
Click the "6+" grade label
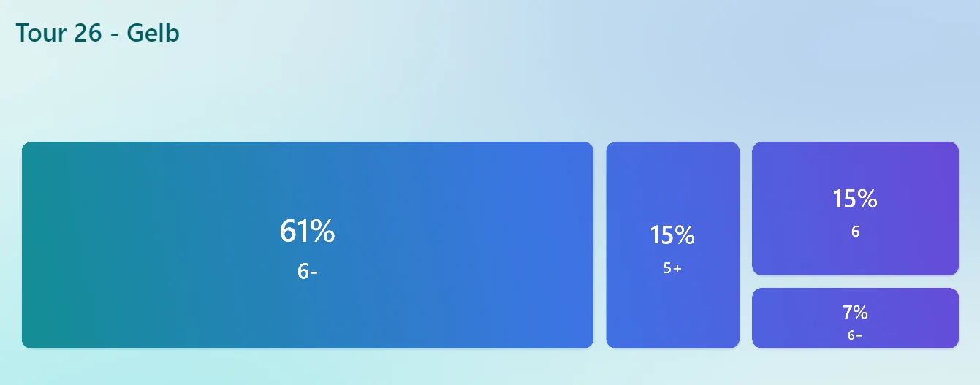pos(855,335)
